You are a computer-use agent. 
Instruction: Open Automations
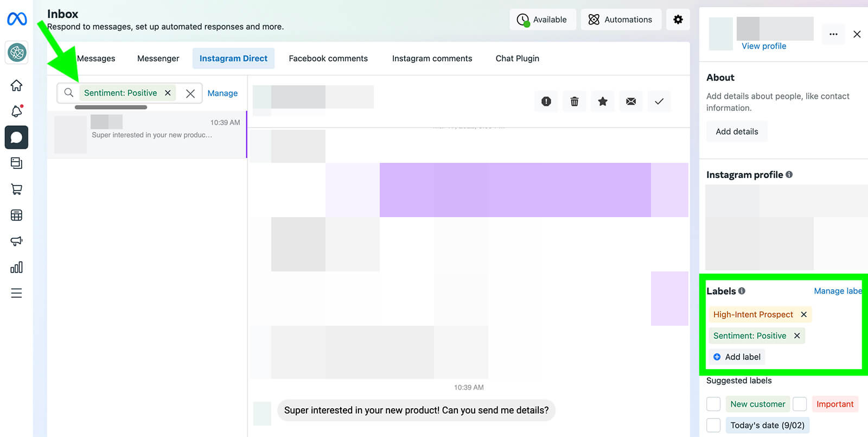click(621, 20)
